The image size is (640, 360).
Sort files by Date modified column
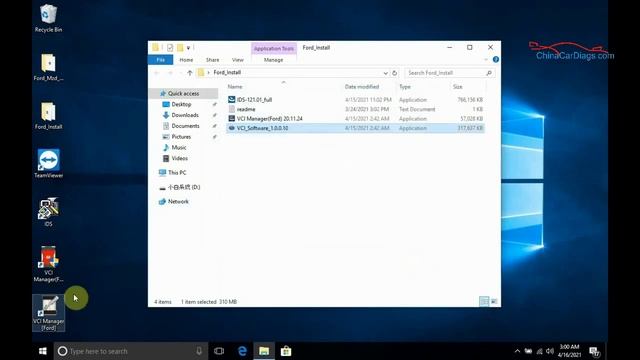pos(362,87)
